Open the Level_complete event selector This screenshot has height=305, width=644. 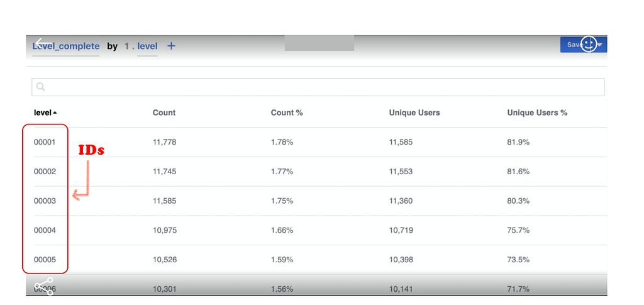(x=66, y=46)
